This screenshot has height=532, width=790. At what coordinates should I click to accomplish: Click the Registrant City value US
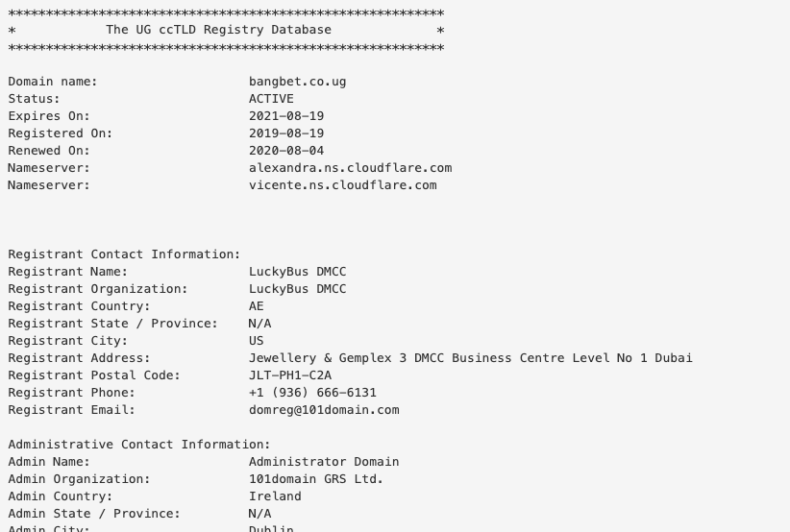(256, 341)
